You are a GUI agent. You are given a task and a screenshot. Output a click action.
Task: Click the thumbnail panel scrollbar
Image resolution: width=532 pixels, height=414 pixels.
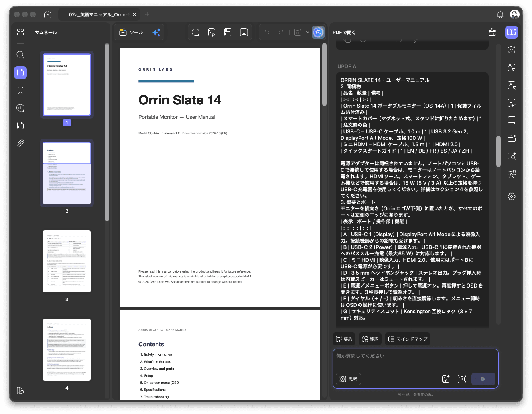[x=107, y=132]
